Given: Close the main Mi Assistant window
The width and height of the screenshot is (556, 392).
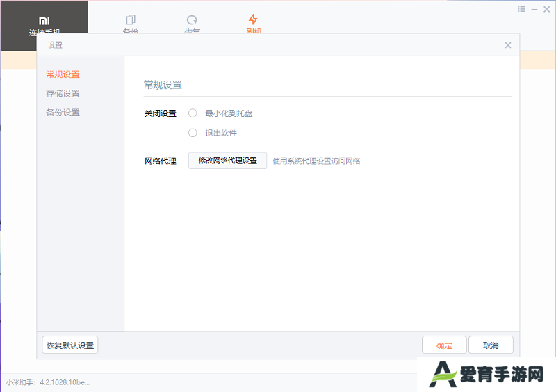Looking at the screenshot, I should coord(547,9).
